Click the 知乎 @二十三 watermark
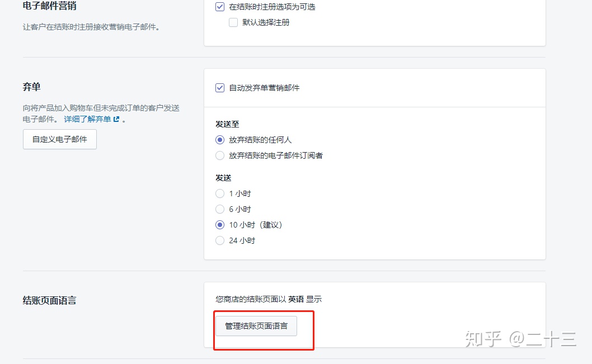This screenshot has height=364, width=592. pyautogui.click(x=520, y=339)
